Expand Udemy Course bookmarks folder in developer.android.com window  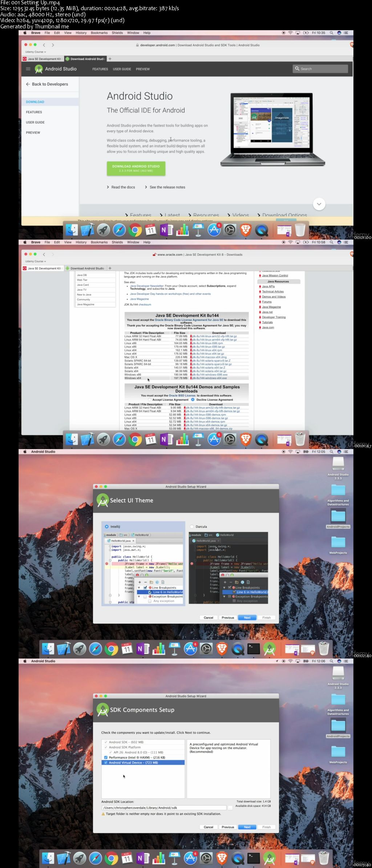(x=36, y=52)
